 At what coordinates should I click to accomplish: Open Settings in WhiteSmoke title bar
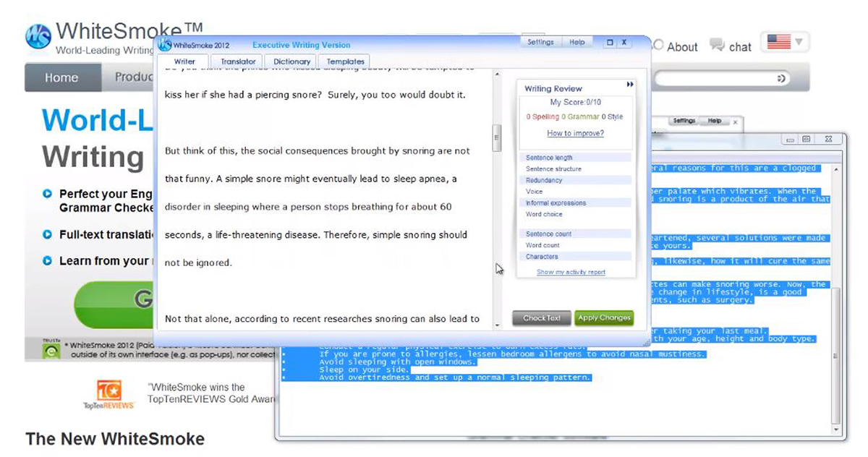coord(540,43)
